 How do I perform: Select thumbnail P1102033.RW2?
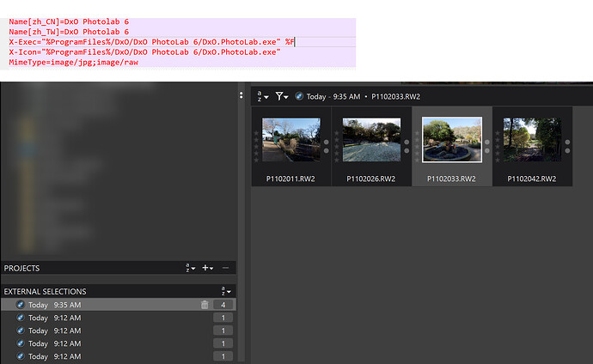[x=452, y=139]
